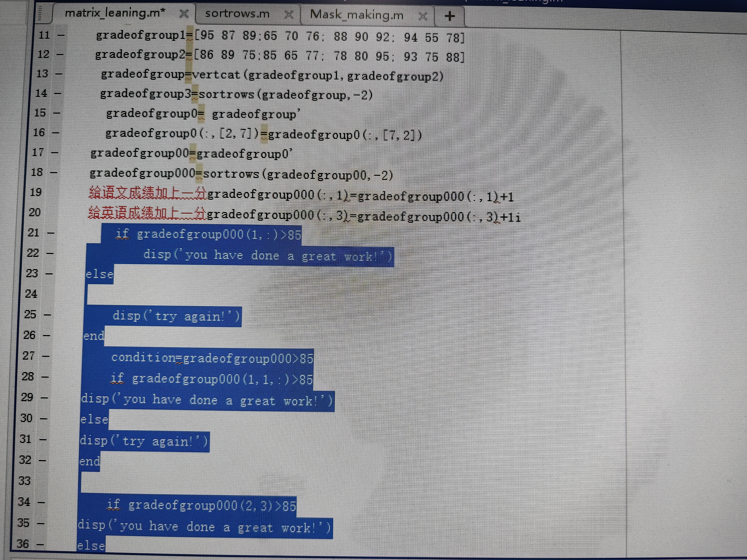
Task: Click 'gradeofgroup000(:,3)+1i' on line 20
Action: (439, 216)
